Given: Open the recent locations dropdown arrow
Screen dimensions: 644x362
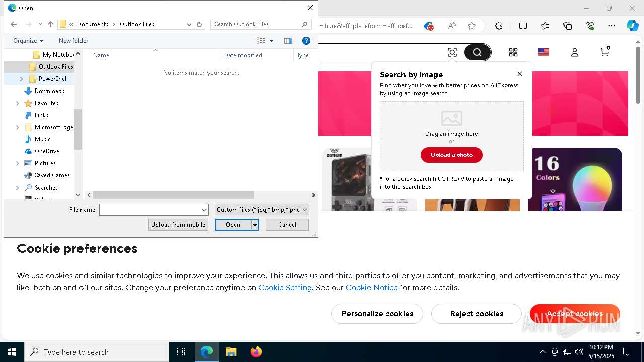Looking at the screenshot, I should pyautogui.click(x=40, y=24).
